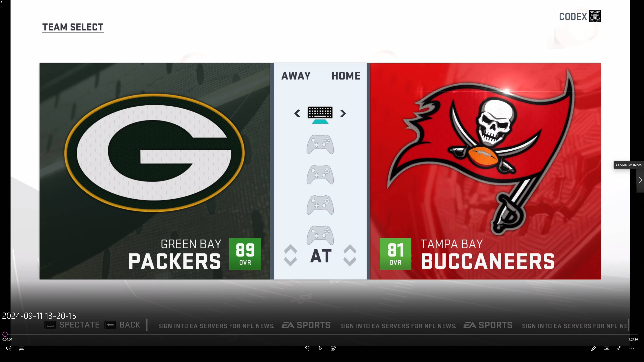Click the Back button
This screenshot has height=362, width=644.
coord(122,325)
